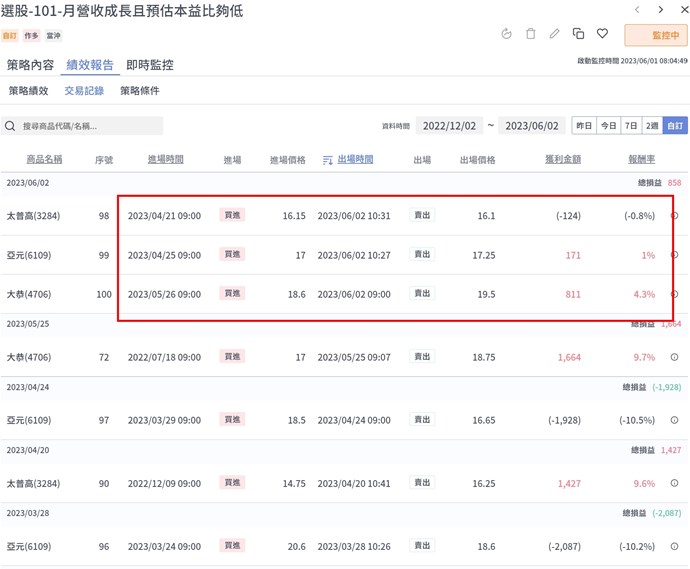Open the 策略條件 sub-tab

tap(140, 91)
